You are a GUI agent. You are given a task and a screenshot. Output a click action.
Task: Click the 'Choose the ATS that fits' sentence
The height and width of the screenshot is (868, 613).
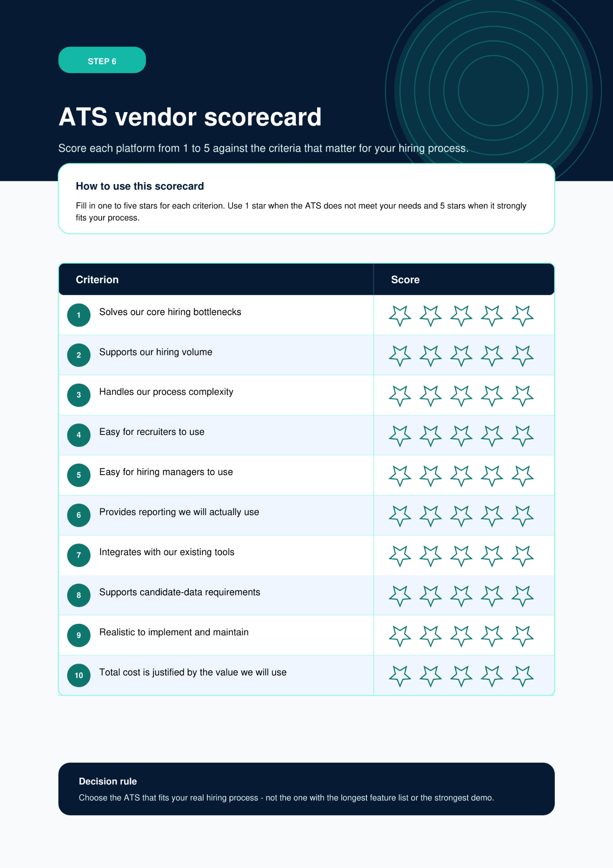(x=286, y=798)
